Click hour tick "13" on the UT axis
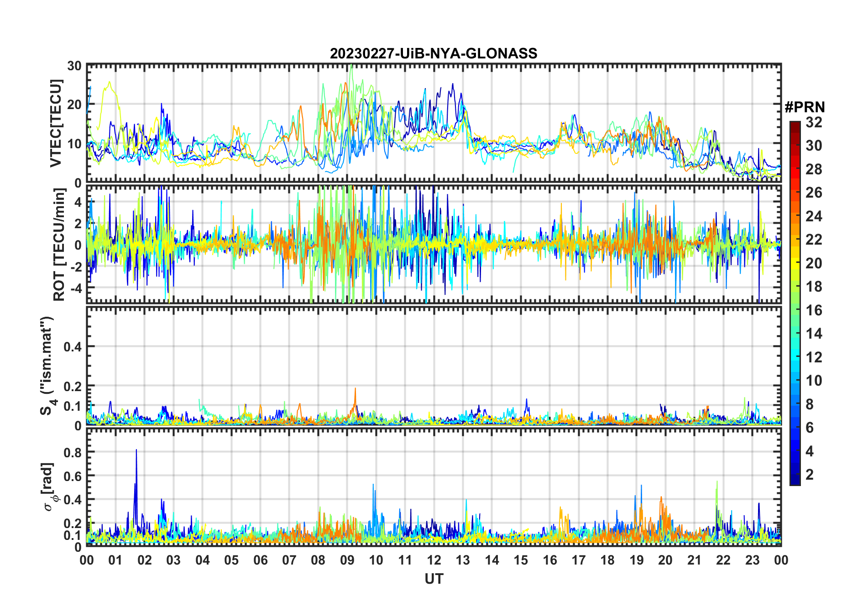The image size is (868, 607). coord(463,560)
